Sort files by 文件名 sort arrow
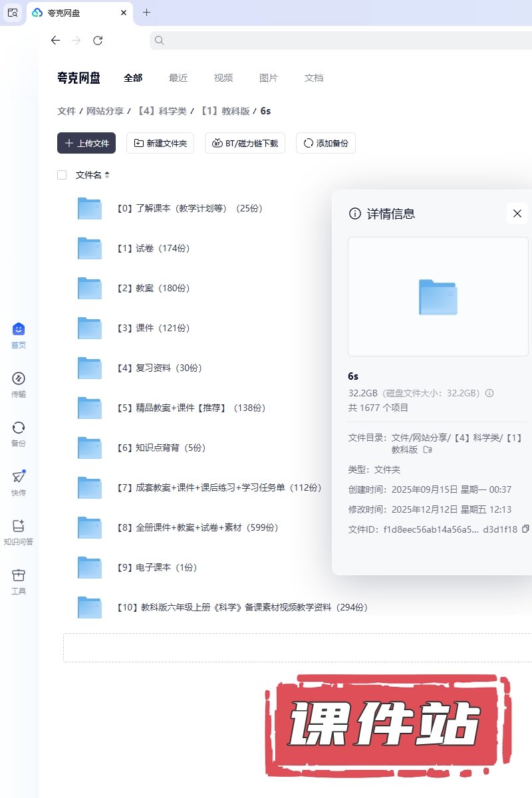532x798 pixels. click(107, 175)
